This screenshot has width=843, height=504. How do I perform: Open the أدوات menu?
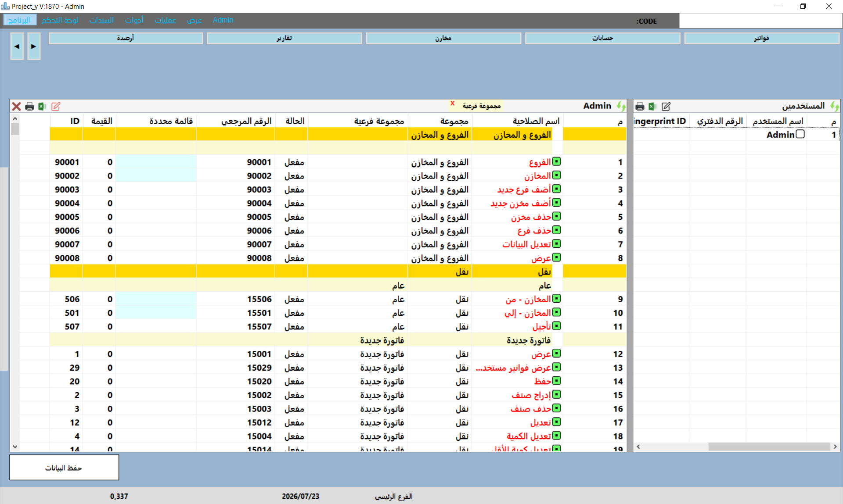pyautogui.click(x=134, y=20)
